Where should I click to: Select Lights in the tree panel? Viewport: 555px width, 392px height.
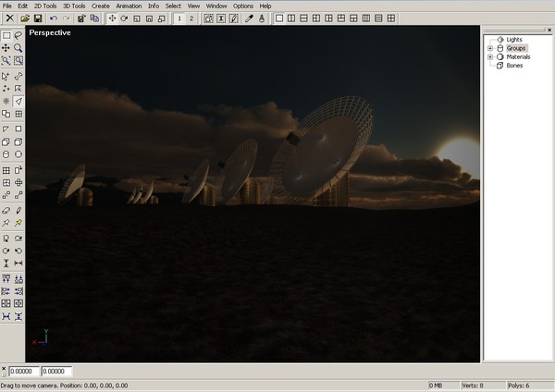[514, 40]
